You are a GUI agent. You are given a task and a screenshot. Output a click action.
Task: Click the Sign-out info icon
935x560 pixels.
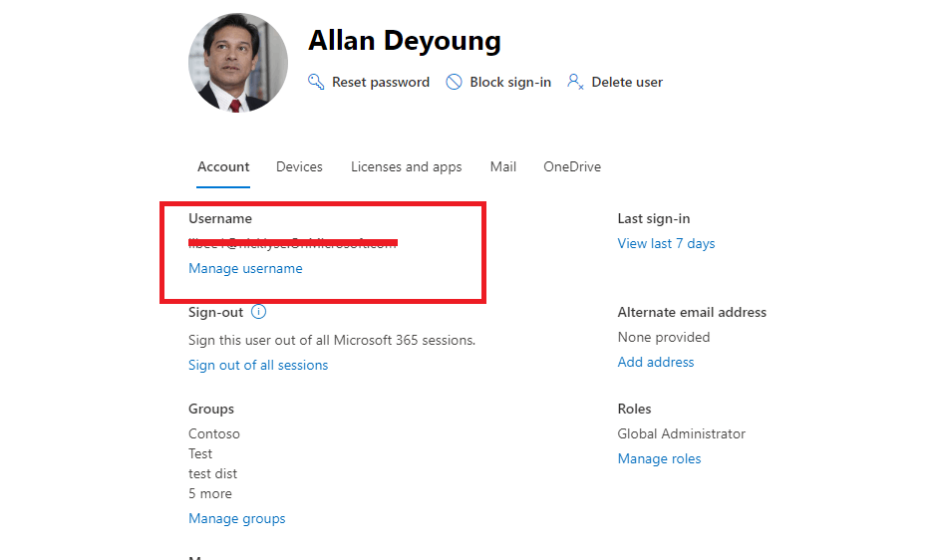pyautogui.click(x=258, y=312)
